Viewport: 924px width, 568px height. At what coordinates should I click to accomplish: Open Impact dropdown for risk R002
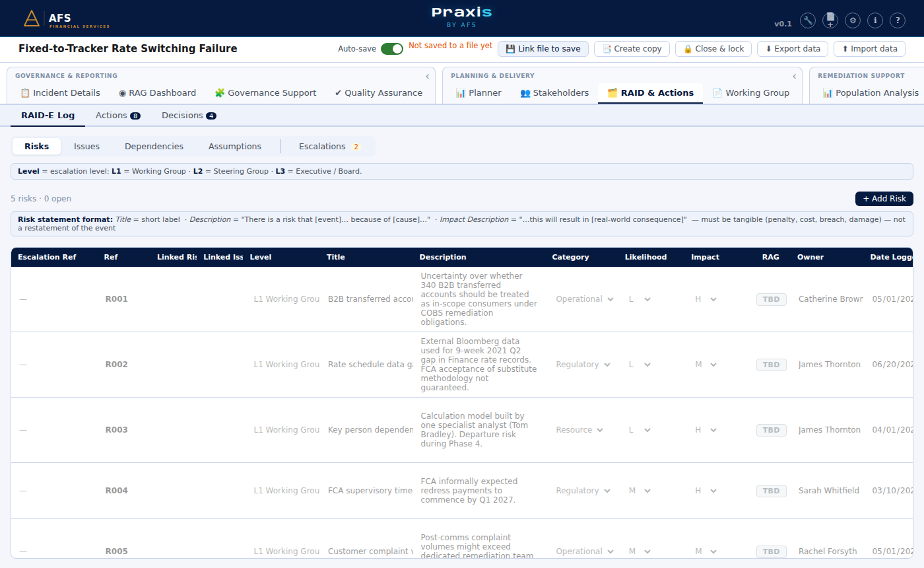[x=706, y=365]
